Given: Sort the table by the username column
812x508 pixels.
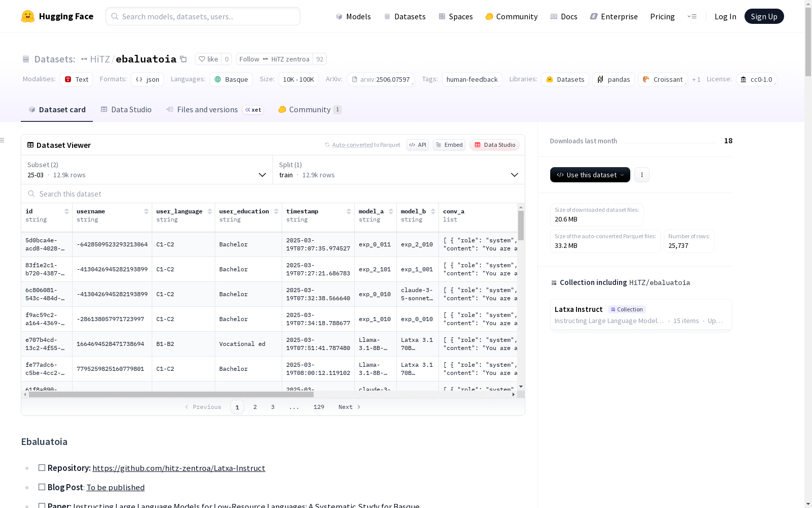Looking at the screenshot, I should pos(146,211).
